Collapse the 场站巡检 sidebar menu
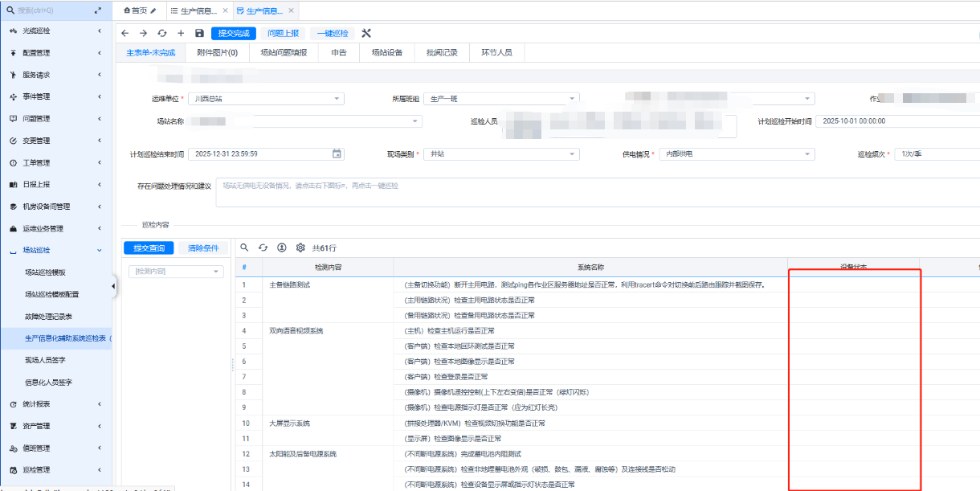The image size is (980, 491). (99, 251)
